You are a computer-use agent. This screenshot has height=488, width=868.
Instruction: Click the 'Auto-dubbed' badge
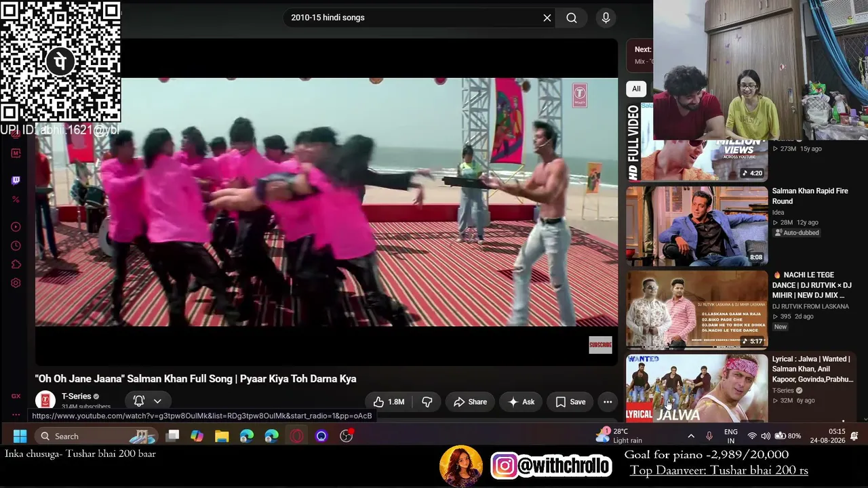tap(797, 232)
